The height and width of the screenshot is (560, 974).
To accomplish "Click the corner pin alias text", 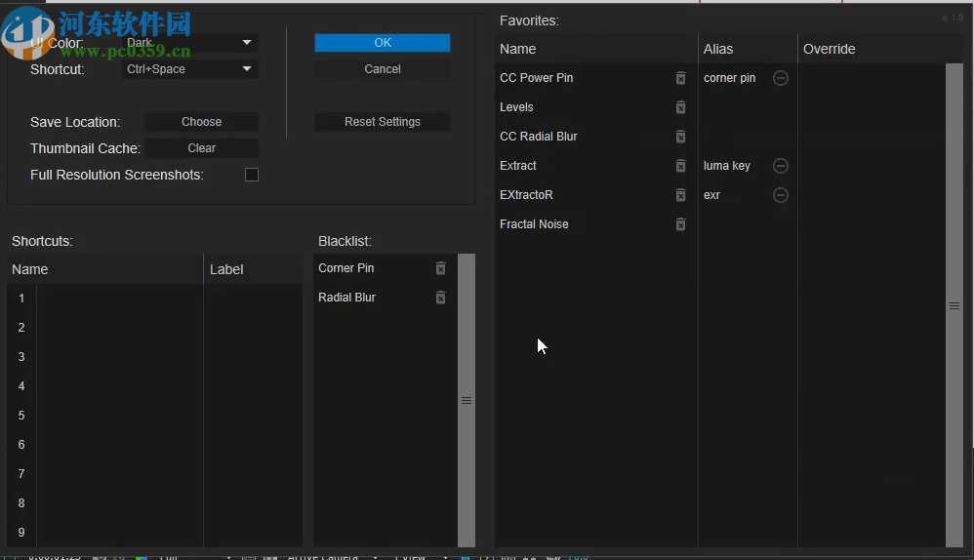I will click(x=729, y=78).
